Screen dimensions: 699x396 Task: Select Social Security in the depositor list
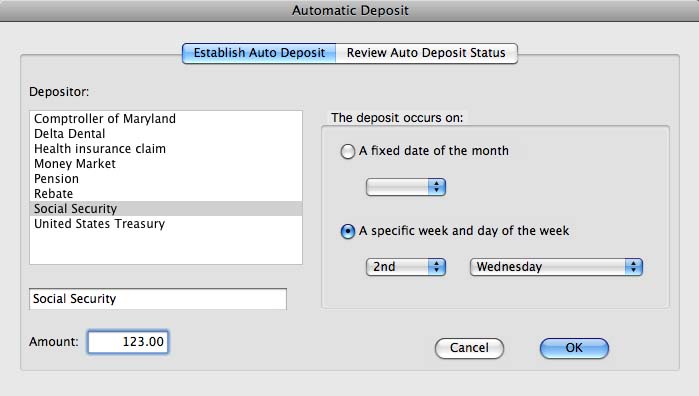click(166, 209)
